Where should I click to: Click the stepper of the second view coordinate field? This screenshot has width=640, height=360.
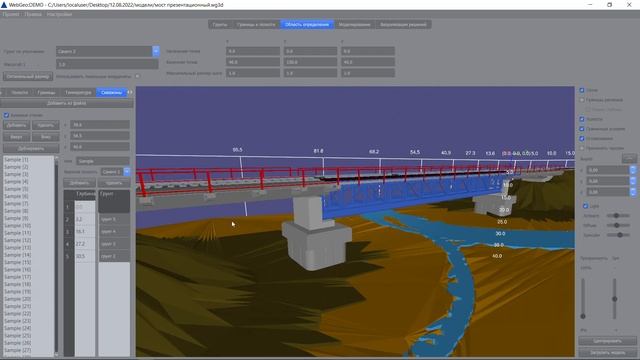click(x=633, y=181)
